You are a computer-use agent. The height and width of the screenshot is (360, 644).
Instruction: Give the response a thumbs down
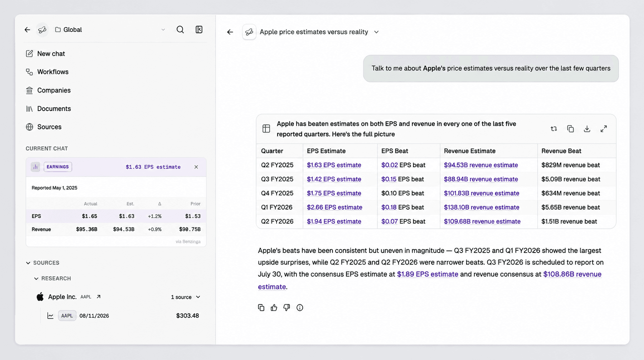(286, 307)
